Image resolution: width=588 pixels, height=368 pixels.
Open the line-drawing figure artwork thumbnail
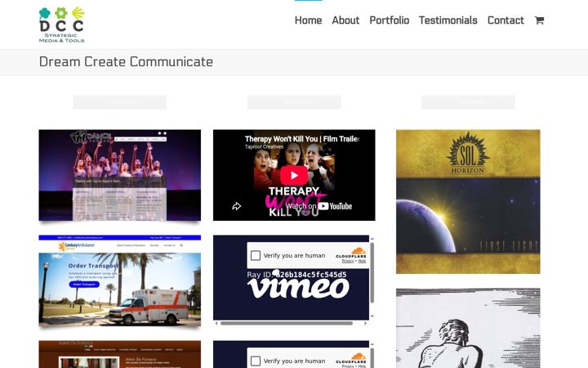468,328
